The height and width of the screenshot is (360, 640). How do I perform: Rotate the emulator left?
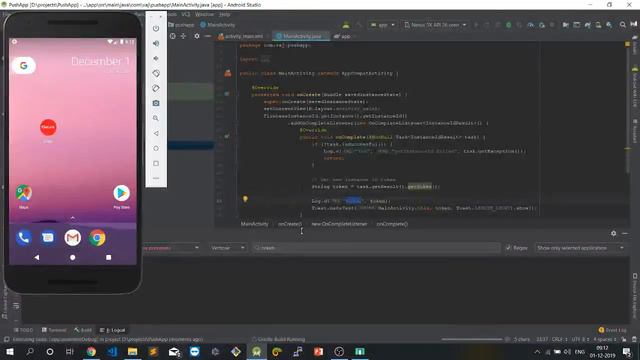(156, 73)
